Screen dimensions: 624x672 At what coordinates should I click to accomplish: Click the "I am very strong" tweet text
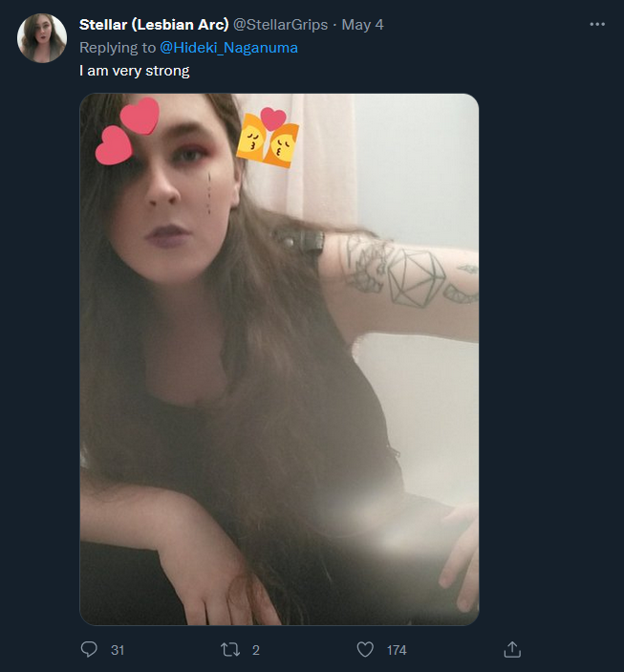tap(134, 71)
